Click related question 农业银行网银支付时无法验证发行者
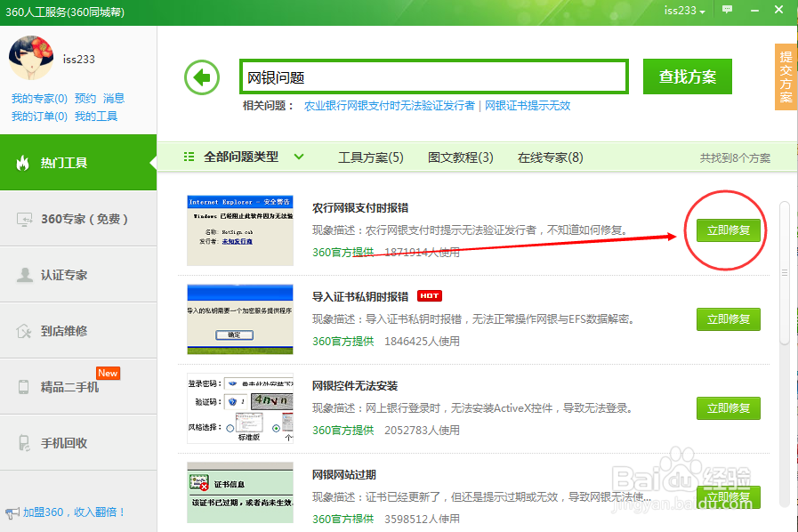Viewport: 798px width, 532px height. click(x=390, y=106)
